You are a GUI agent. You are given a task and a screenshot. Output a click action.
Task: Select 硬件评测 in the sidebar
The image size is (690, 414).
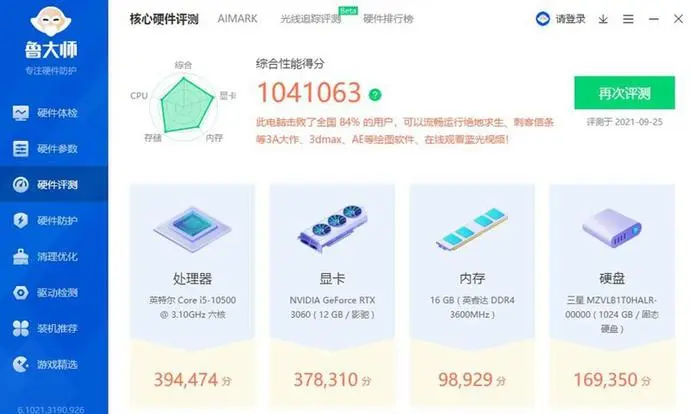click(54, 185)
